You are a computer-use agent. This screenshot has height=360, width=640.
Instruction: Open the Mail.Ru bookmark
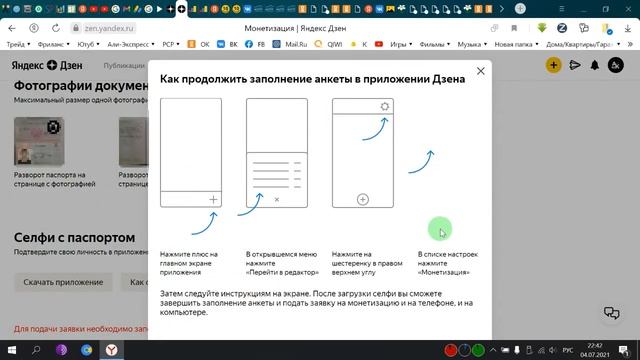290,44
